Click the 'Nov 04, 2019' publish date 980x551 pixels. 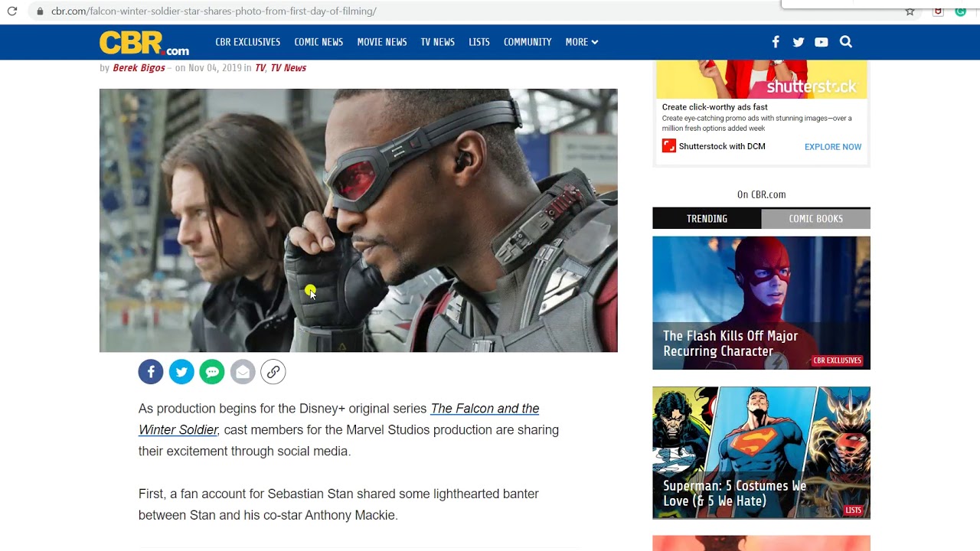215,68
